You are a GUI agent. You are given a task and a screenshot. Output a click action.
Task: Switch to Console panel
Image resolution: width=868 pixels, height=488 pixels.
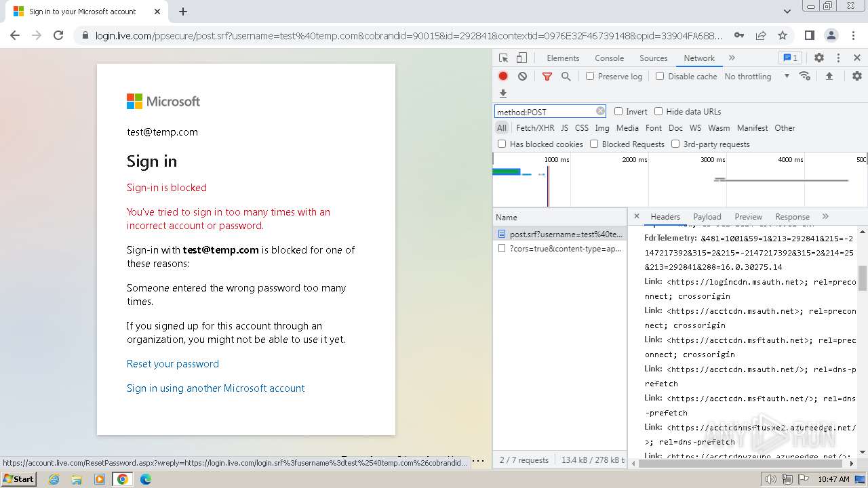tap(609, 58)
